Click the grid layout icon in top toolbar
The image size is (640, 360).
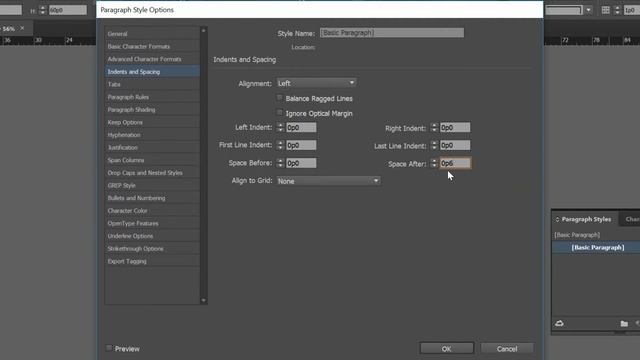pyautogui.click(x=606, y=10)
